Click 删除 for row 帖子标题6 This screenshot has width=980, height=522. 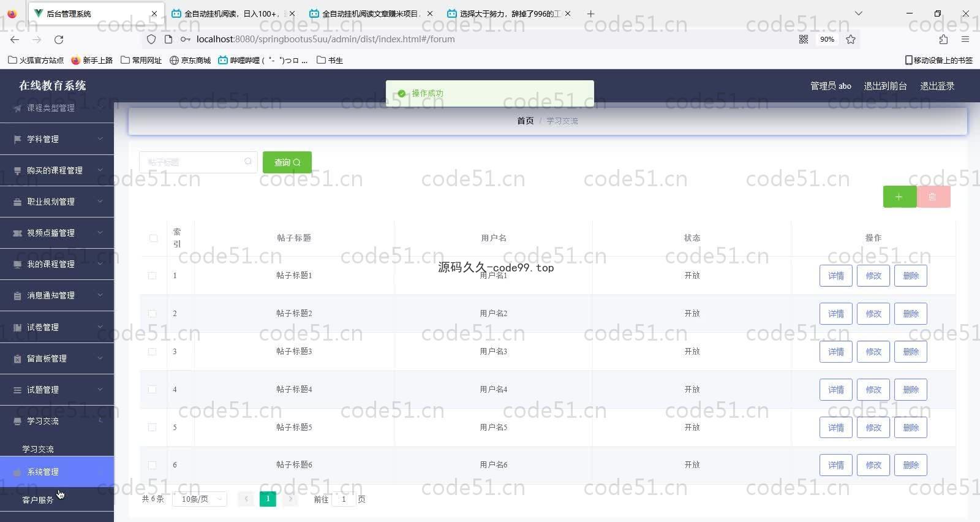[911, 465]
